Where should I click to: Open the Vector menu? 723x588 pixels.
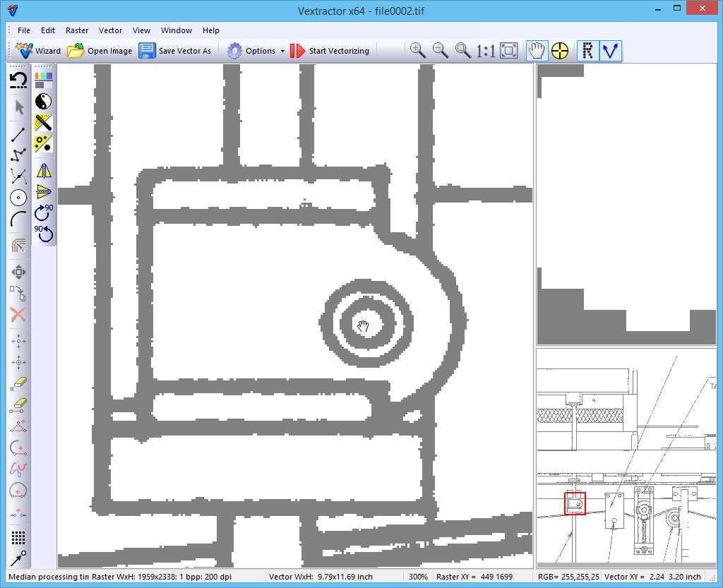[110, 30]
